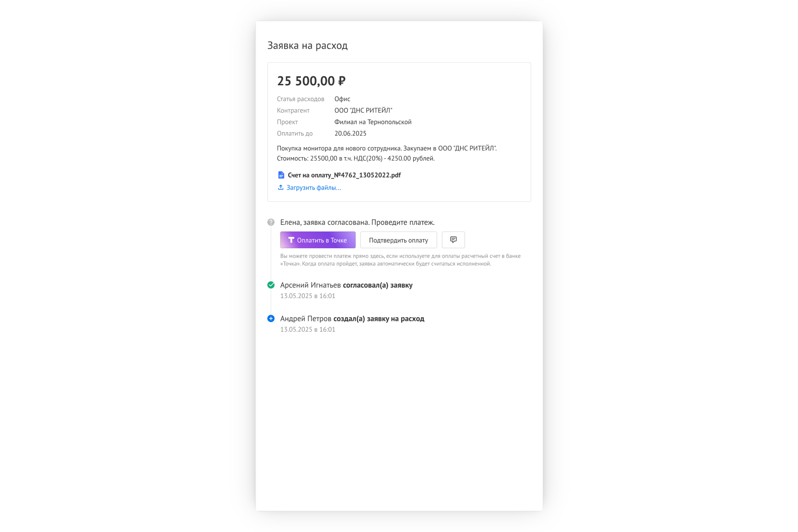The image size is (798, 532).
Task: Open the Счет на оплату_№4762 PDF file
Action: (x=344, y=175)
